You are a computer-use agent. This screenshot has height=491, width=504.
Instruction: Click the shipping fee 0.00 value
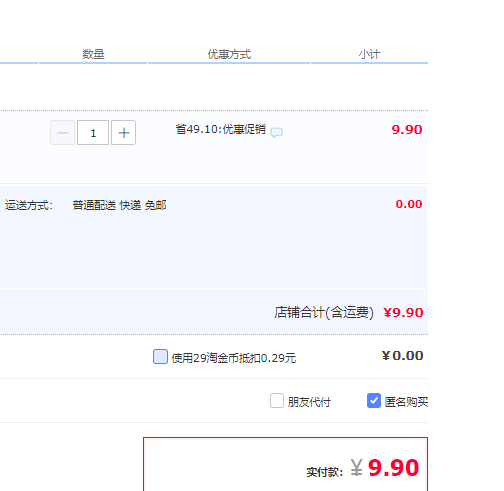(x=409, y=204)
